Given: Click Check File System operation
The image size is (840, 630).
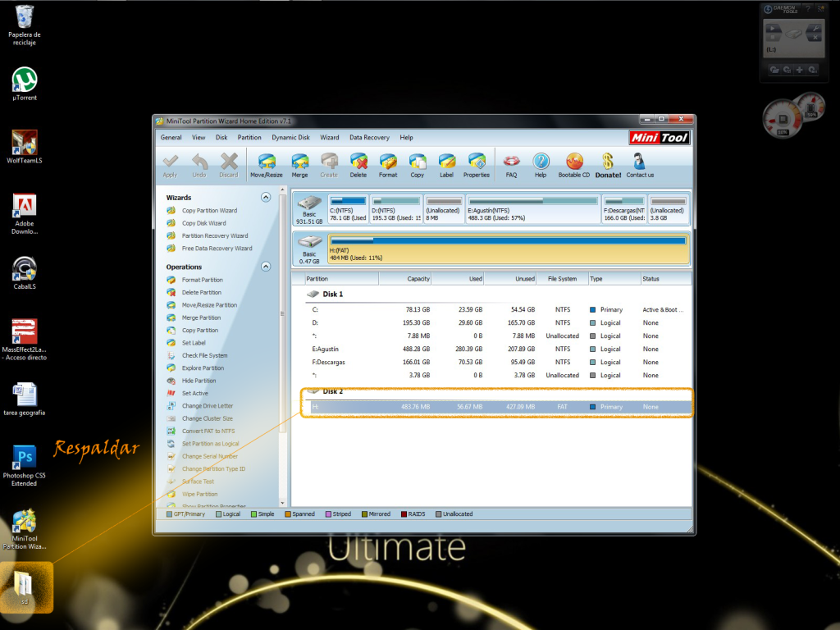Looking at the screenshot, I should (204, 356).
